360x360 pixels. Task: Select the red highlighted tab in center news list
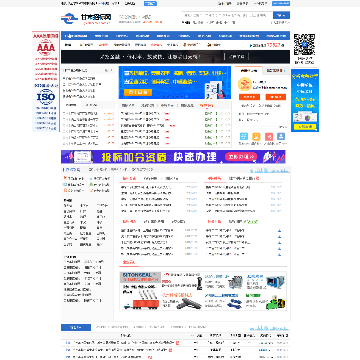(206, 105)
